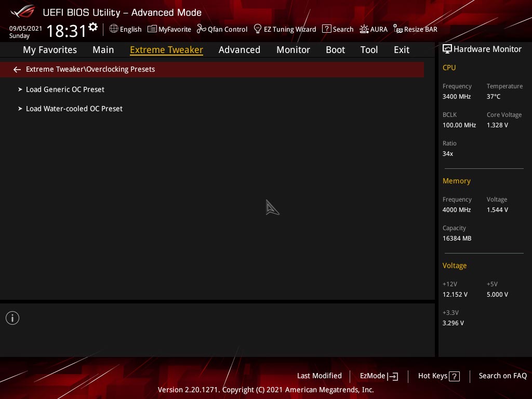Select Load Water-cooled OC Preset
532x399 pixels.
(x=74, y=109)
